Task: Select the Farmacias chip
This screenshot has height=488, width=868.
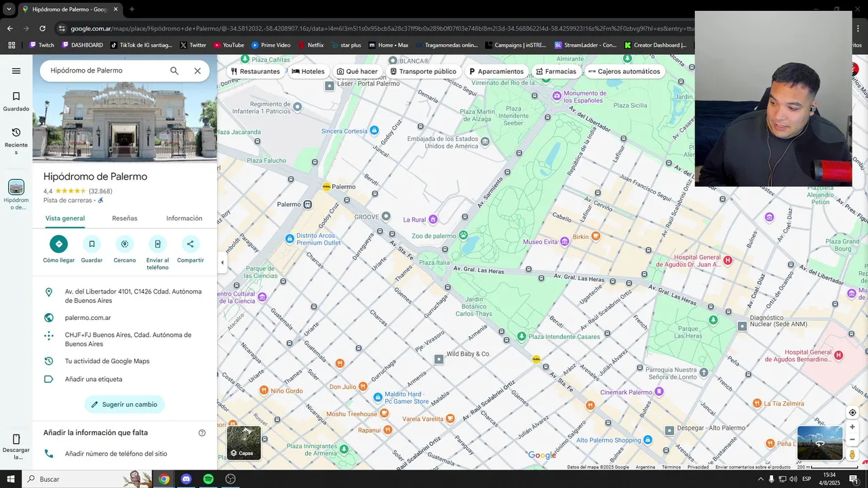Action: [556, 71]
